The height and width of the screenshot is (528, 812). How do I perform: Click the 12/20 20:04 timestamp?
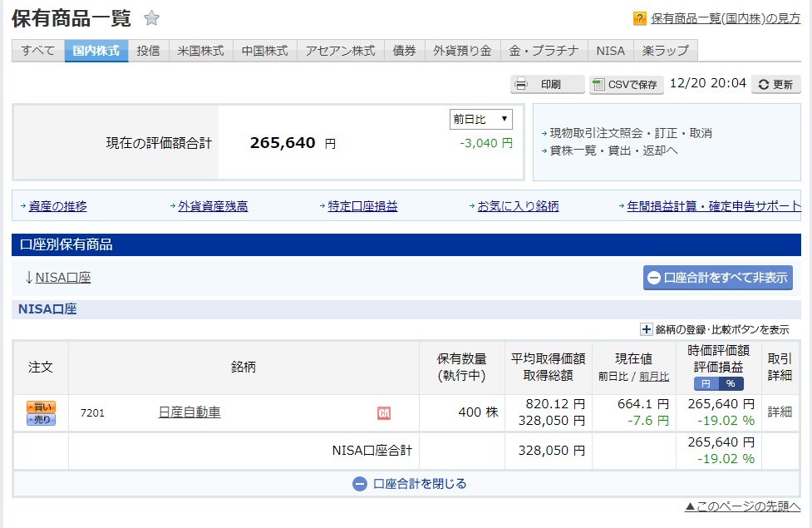coord(708,83)
